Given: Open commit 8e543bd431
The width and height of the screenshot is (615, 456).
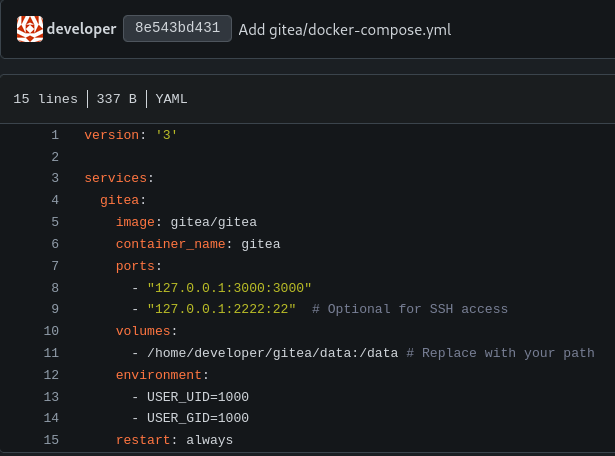Looking at the screenshot, I should pyautogui.click(x=177, y=28).
